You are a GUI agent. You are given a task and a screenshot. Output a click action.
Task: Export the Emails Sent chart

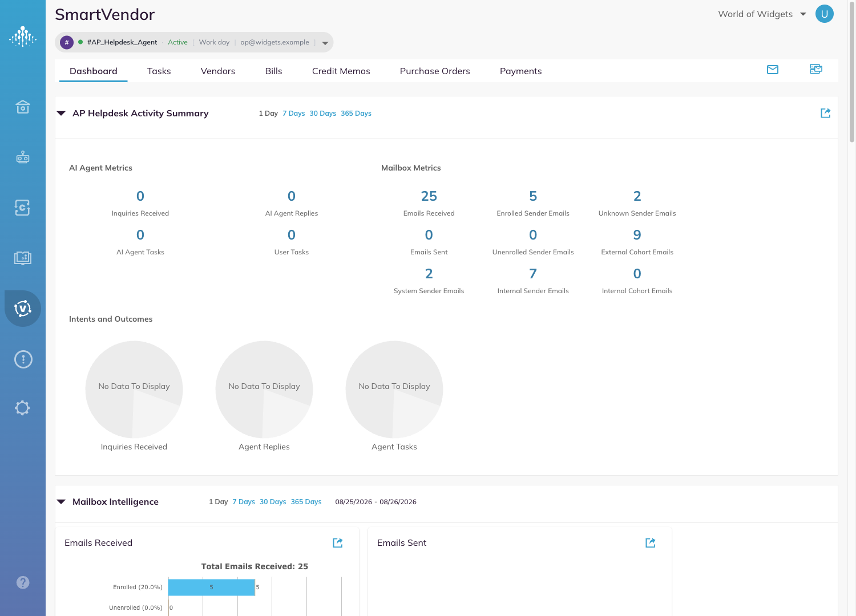coord(651,542)
